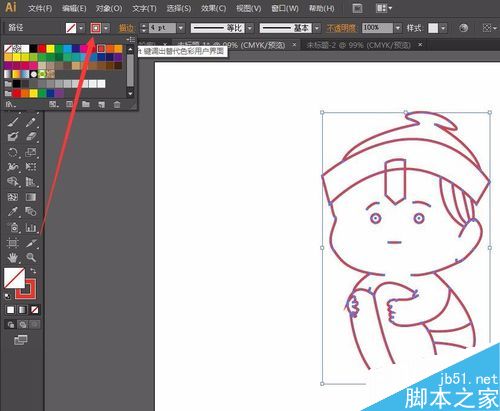Click the stroke weight 4 pt field

[x=162, y=28]
